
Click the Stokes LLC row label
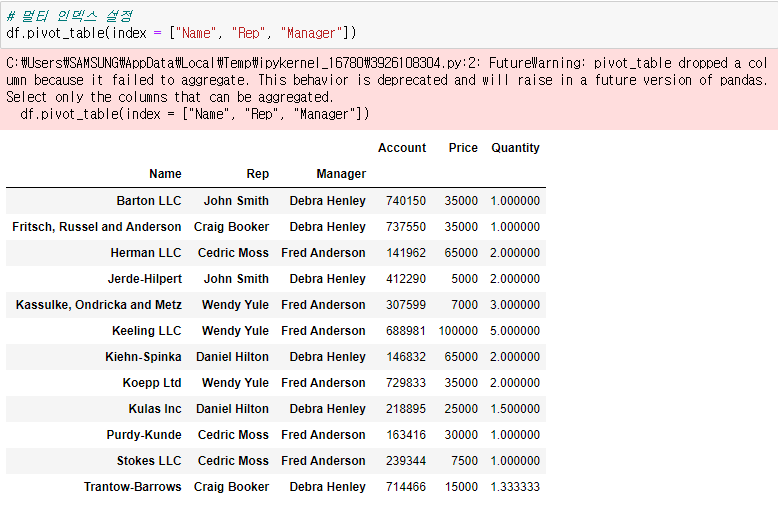pyautogui.click(x=149, y=461)
